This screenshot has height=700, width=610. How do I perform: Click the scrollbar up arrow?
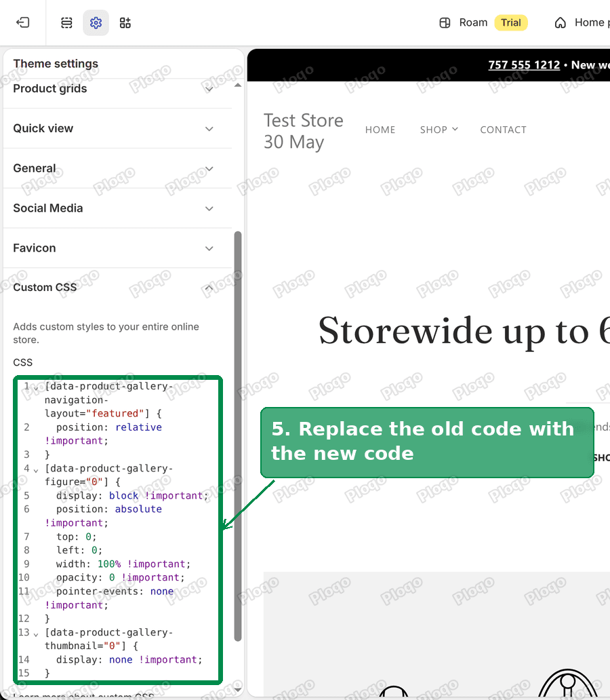point(238,85)
